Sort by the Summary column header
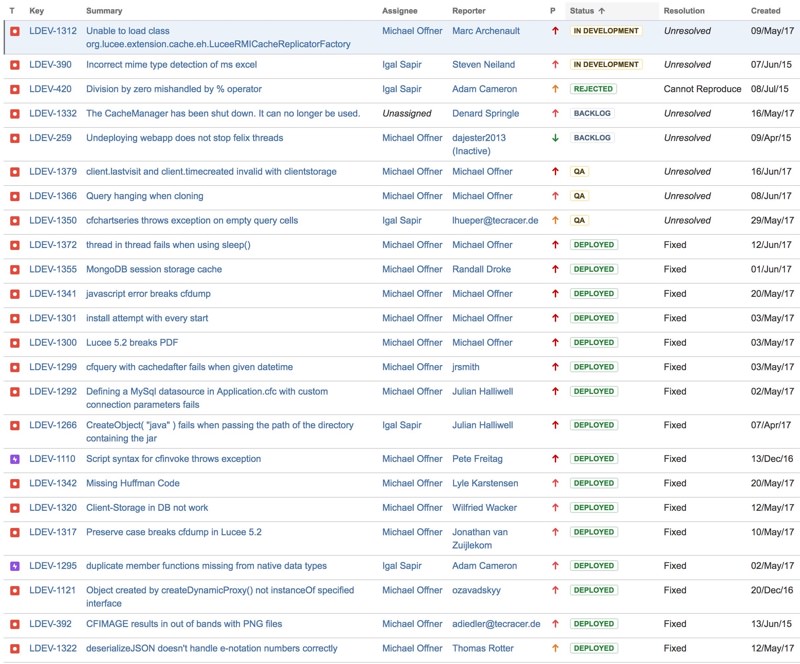 click(x=104, y=11)
